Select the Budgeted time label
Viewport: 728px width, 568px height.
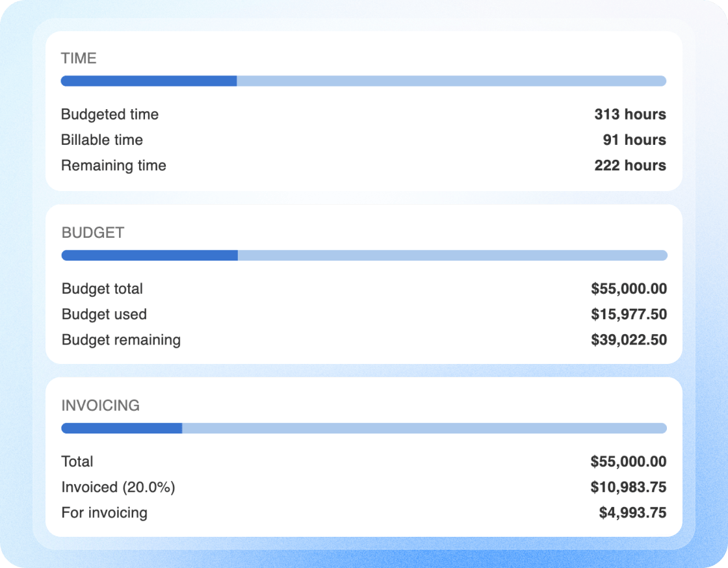[x=110, y=114]
